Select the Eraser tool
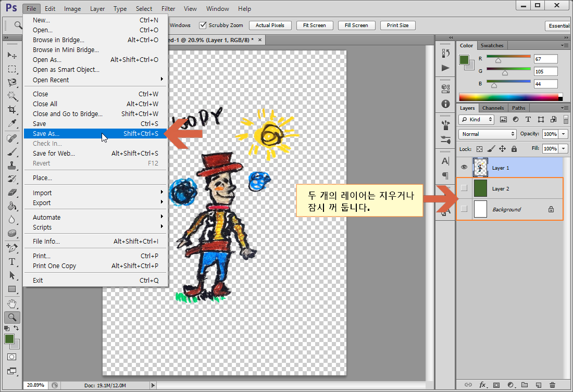The height and width of the screenshot is (392, 573). [12, 193]
